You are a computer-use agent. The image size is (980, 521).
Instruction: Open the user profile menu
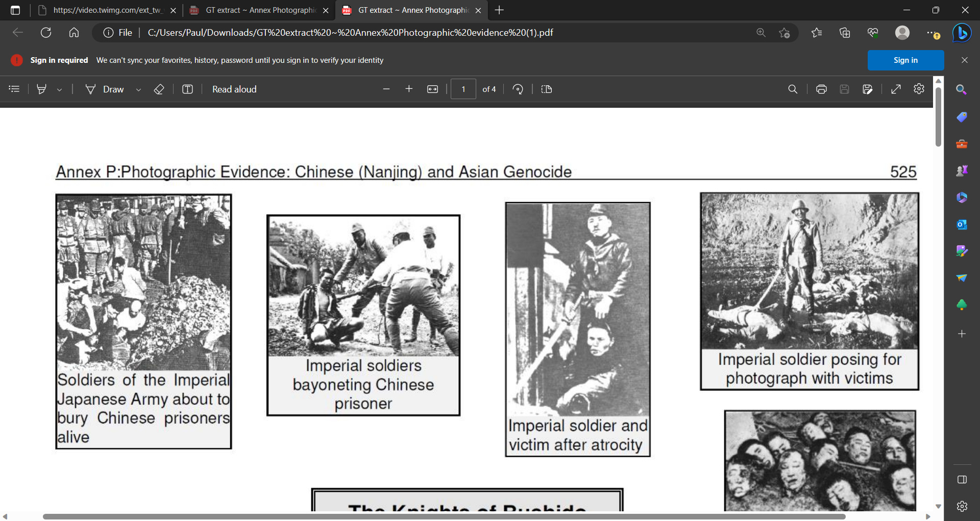(902, 33)
